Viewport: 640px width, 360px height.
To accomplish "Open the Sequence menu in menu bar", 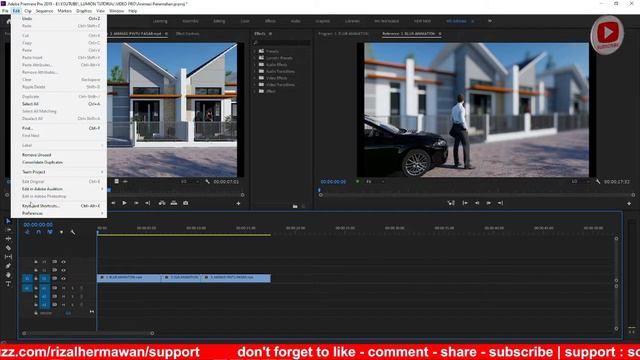I will click(x=44, y=11).
